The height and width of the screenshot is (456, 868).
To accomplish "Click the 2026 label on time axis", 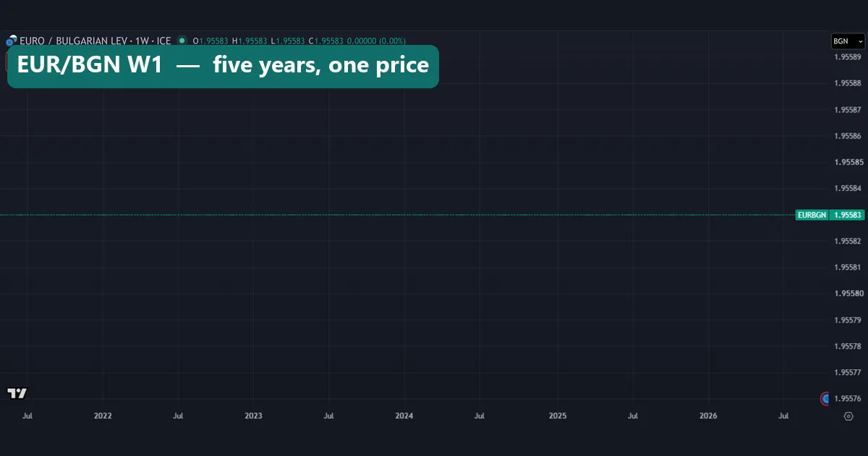I will 709,416.
